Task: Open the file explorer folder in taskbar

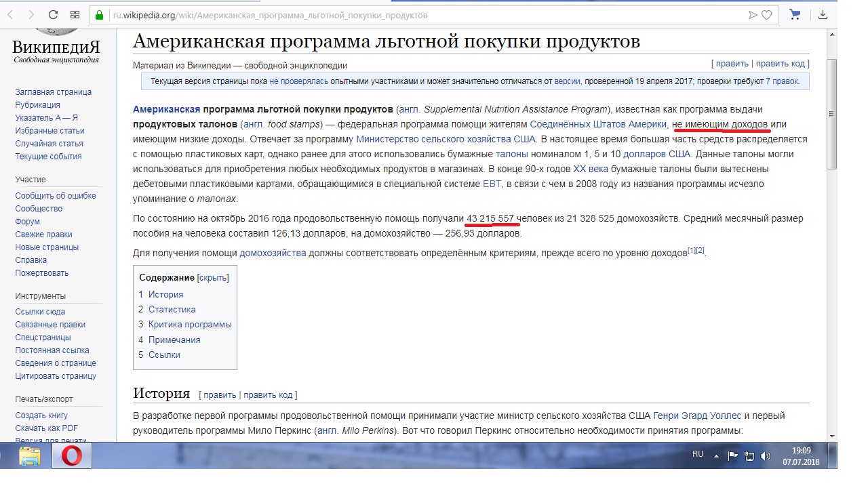Action: 29,455
